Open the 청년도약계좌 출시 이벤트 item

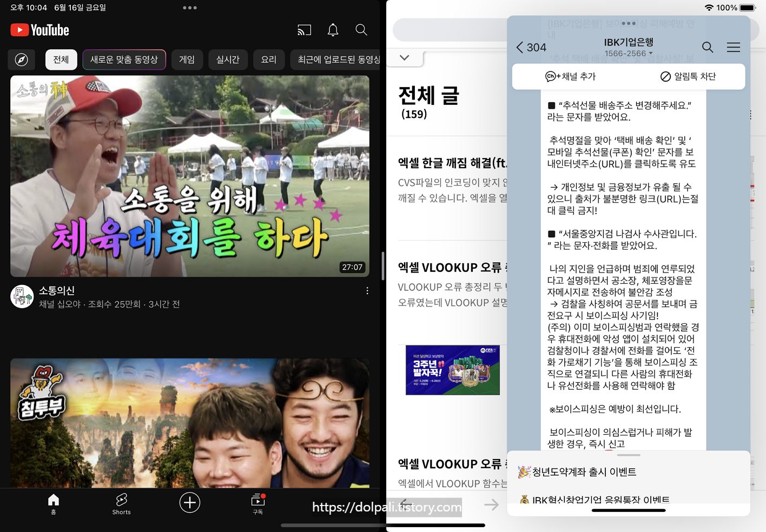coord(577,472)
